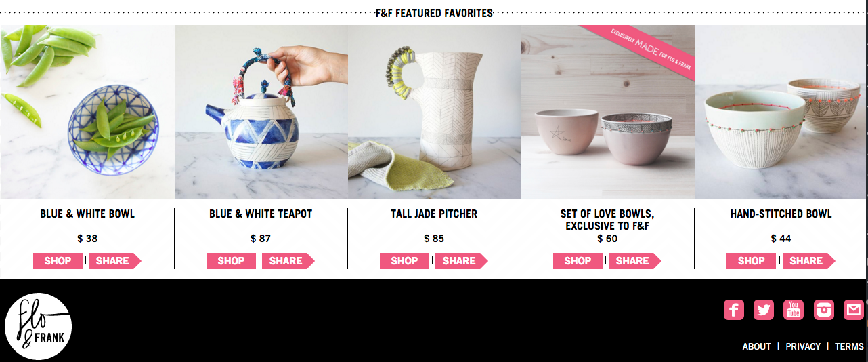Viewport: 868px width, 362px height.
Task: Shop the Tall Jade Pitcher
Action: tap(404, 261)
